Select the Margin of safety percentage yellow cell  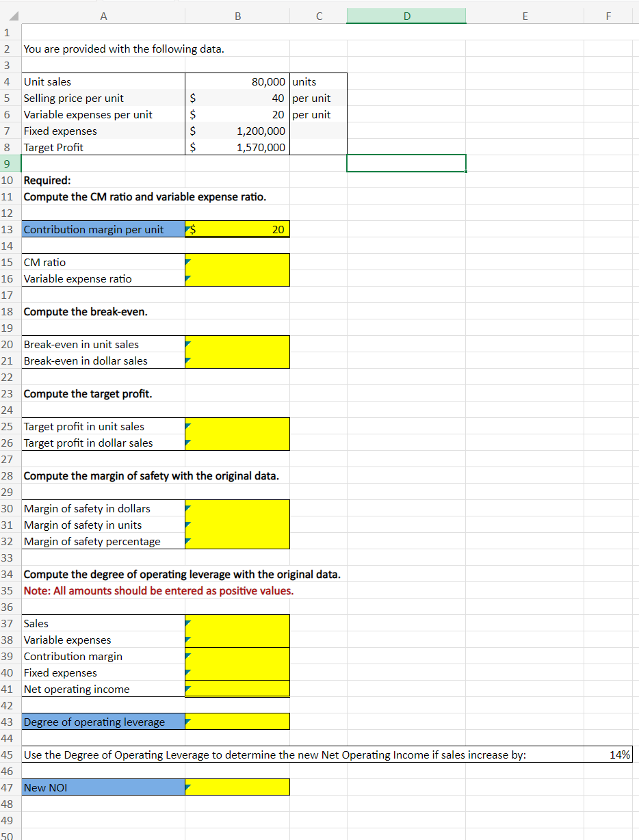(237, 541)
